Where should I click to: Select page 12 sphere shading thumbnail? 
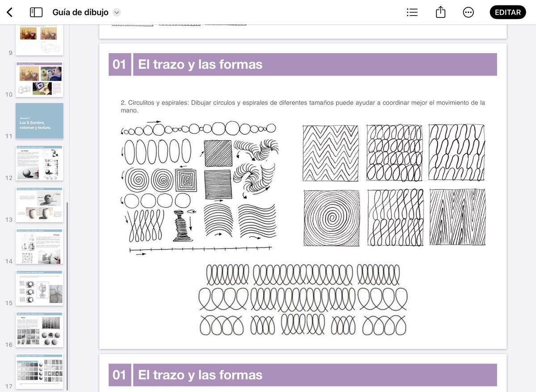coord(39,163)
